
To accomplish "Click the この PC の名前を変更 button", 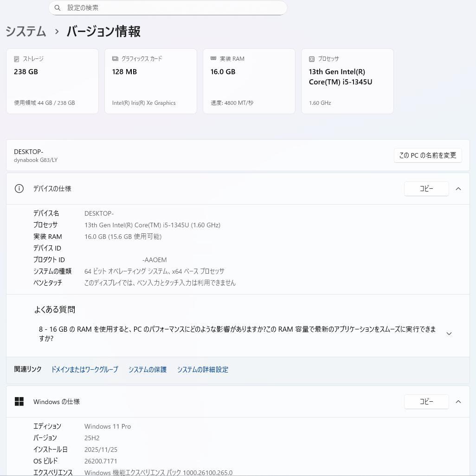I will [427, 155].
